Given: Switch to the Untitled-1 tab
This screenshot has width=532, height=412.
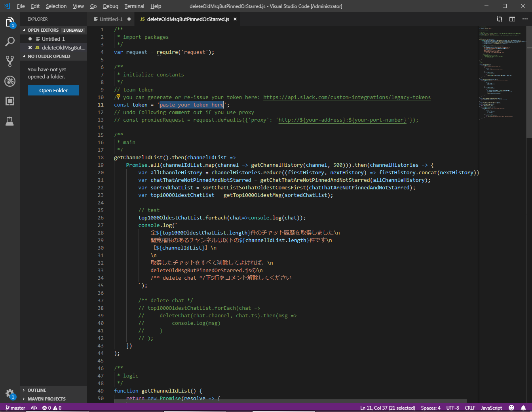Looking at the screenshot, I should point(111,19).
